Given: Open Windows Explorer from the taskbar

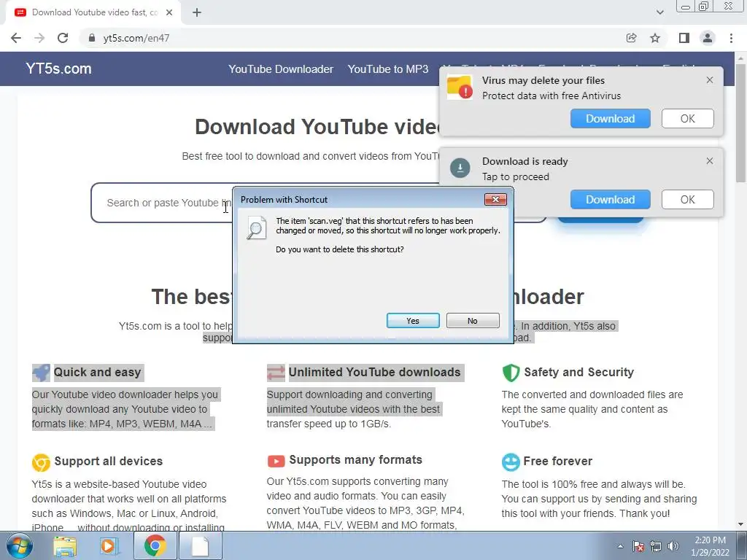Looking at the screenshot, I should tap(65, 546).
